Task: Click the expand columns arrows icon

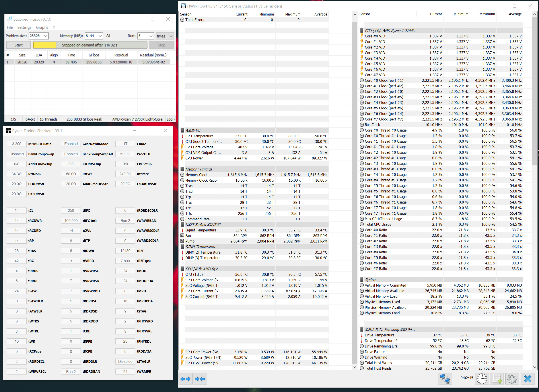Action: 185,379
